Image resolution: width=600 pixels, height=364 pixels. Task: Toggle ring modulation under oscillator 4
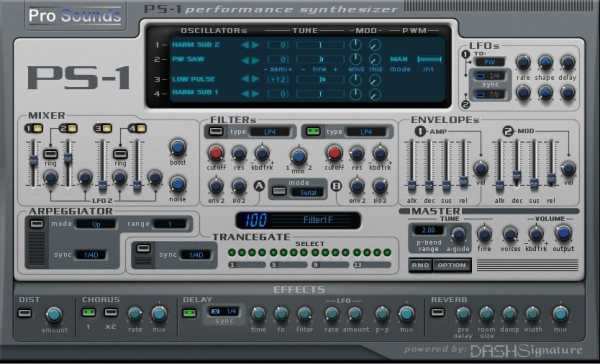[x=120, y=154]
